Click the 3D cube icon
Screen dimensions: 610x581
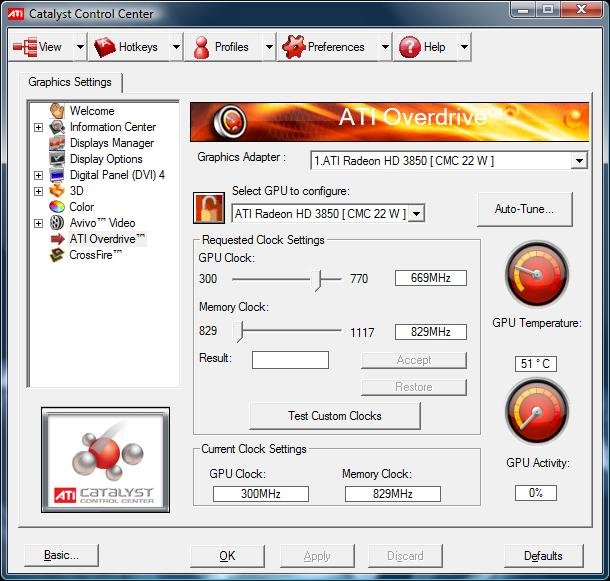click(x=57, y=191)
